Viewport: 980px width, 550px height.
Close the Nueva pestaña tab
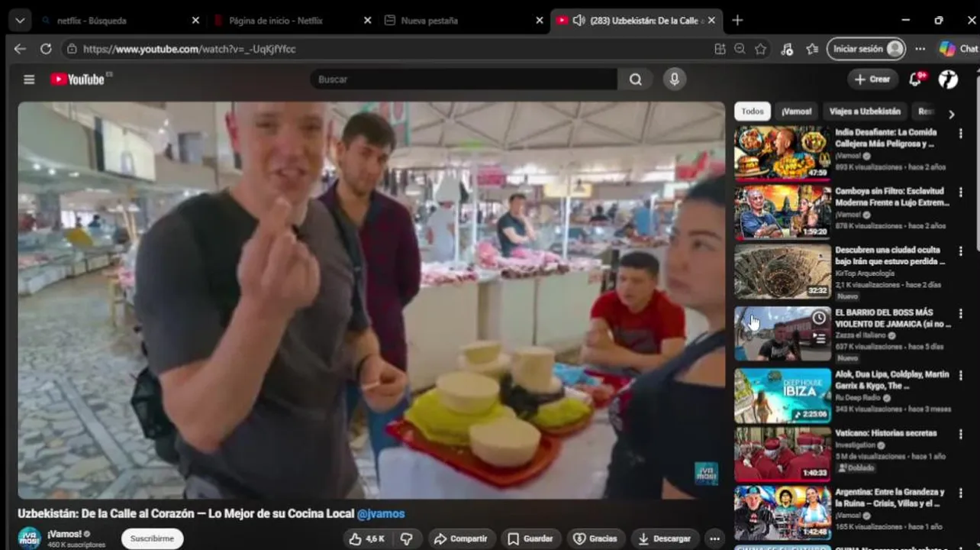point(540,21)
